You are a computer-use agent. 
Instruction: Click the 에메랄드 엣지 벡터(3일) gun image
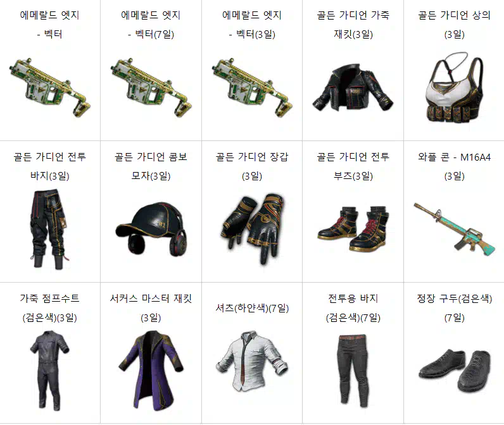click(x=252, y=88)
